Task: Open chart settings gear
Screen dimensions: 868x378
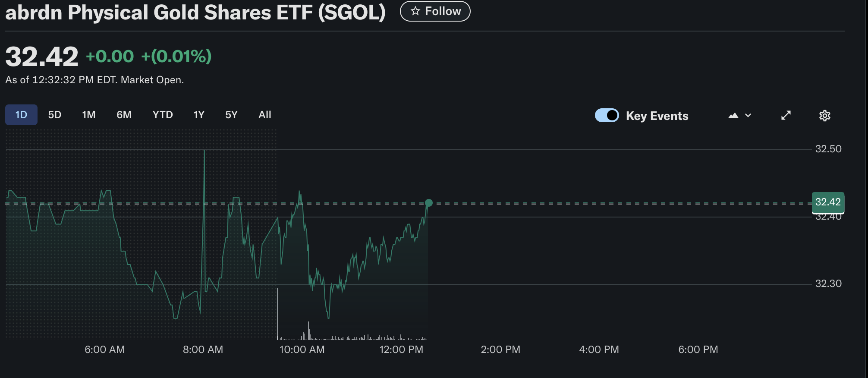Action: pyautogui.click(x=825, y=116)
